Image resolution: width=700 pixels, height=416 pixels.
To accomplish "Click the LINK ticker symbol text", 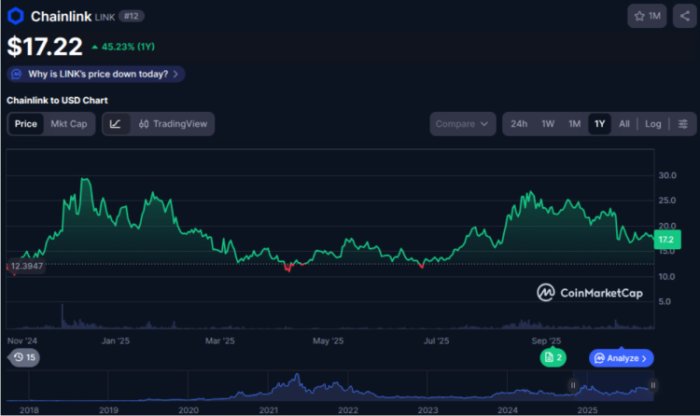I will pyautogui.click(x=105, y=17).
